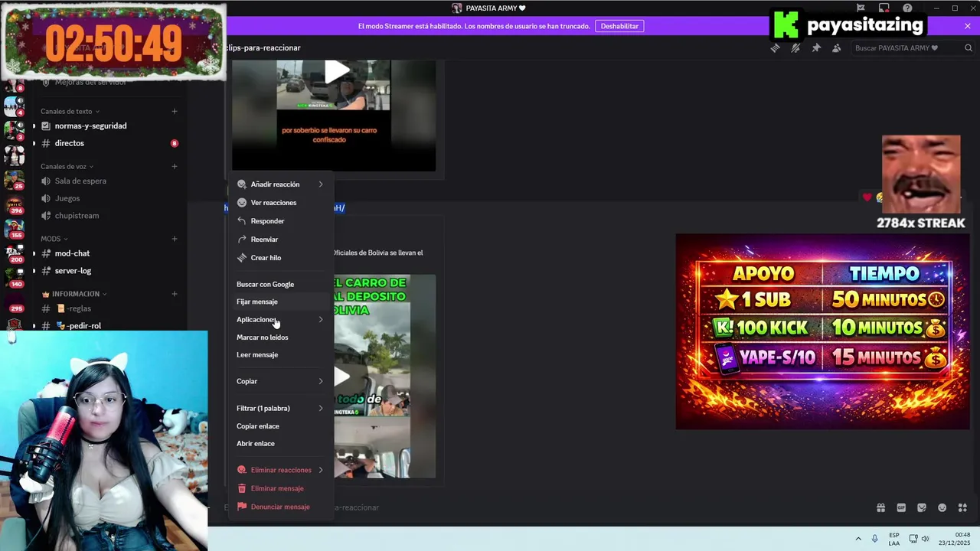980x551 pixels.
Task: Select Denunciar mensaje
Action: point(280,507)
